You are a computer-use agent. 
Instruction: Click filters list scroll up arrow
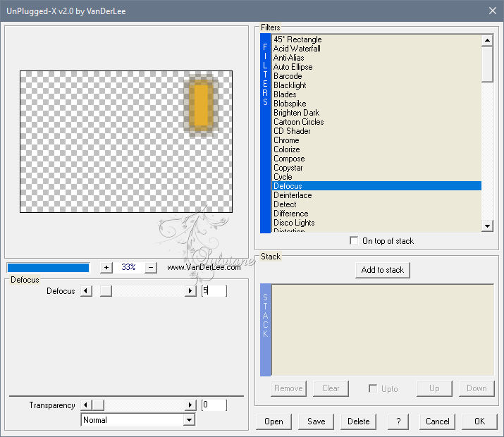(x=487, y=40)
